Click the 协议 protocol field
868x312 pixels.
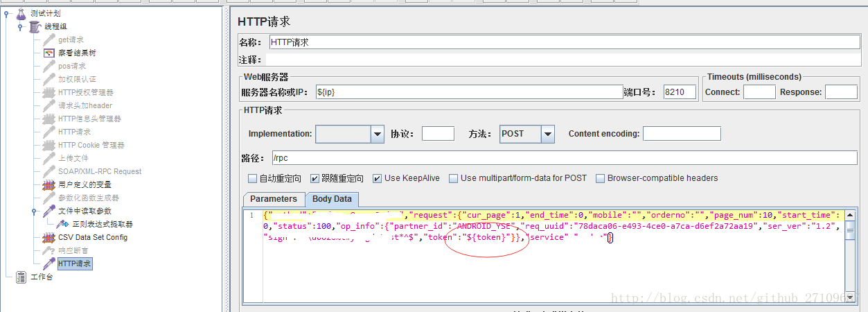point(438,134)
